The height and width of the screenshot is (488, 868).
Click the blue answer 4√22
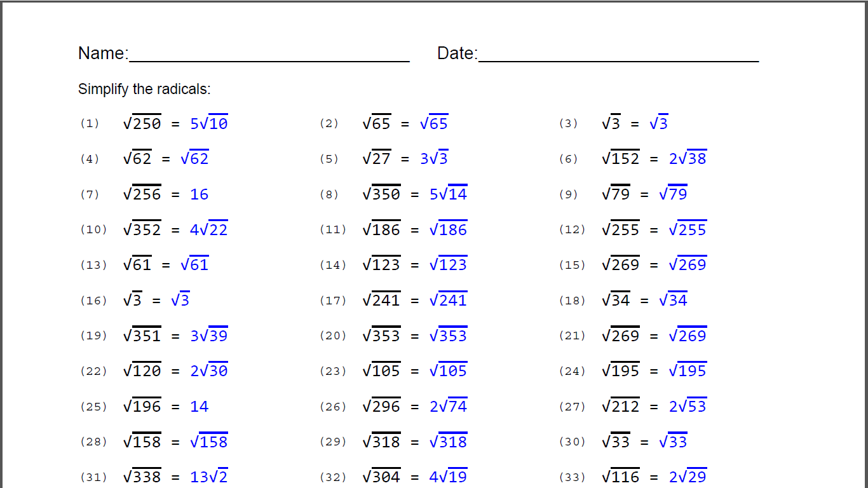point(209,229)
